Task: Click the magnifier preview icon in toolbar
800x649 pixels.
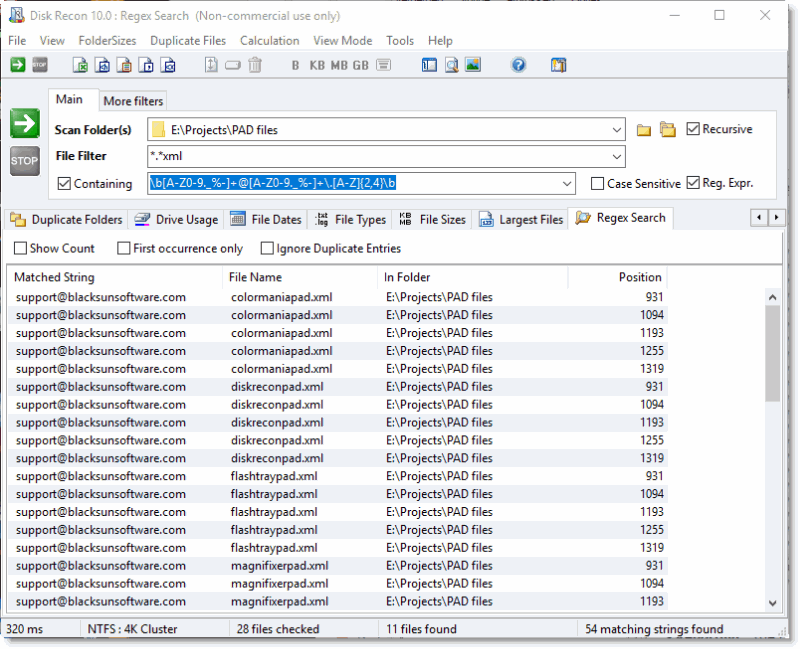Action: click(x=452, y=65)
